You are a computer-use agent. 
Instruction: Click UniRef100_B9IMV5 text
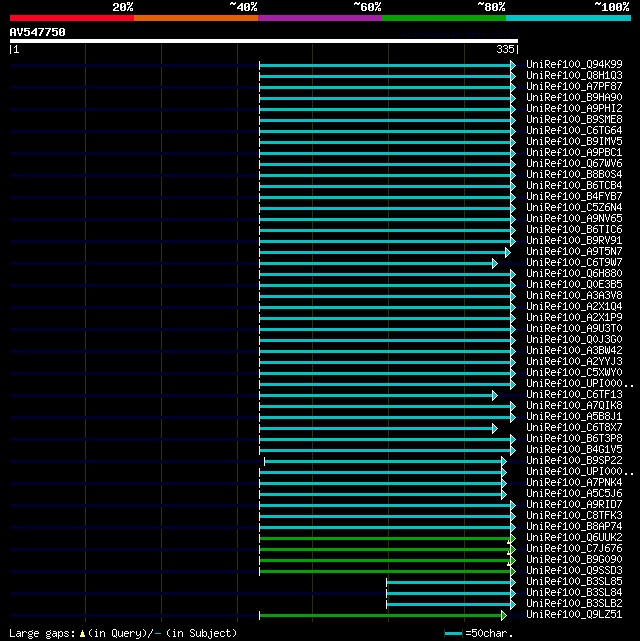574,141
